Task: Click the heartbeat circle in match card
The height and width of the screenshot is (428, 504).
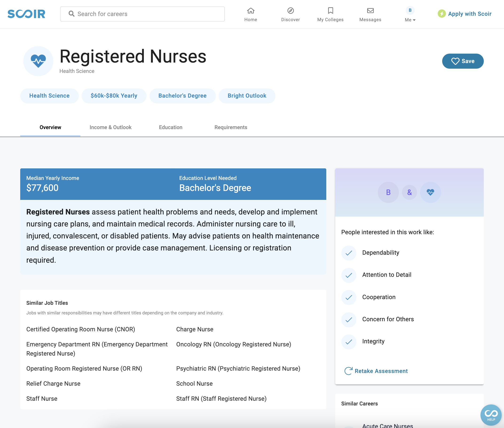Action: pos(430,192)
